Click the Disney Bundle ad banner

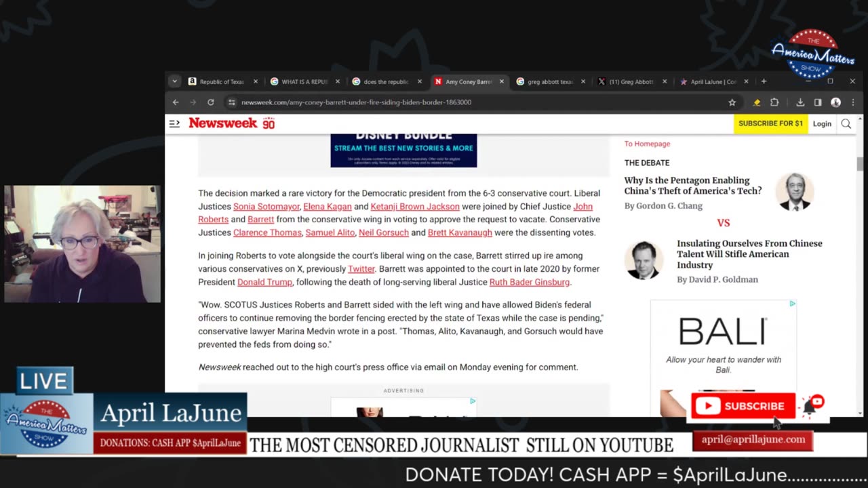(x=403, y=150)
